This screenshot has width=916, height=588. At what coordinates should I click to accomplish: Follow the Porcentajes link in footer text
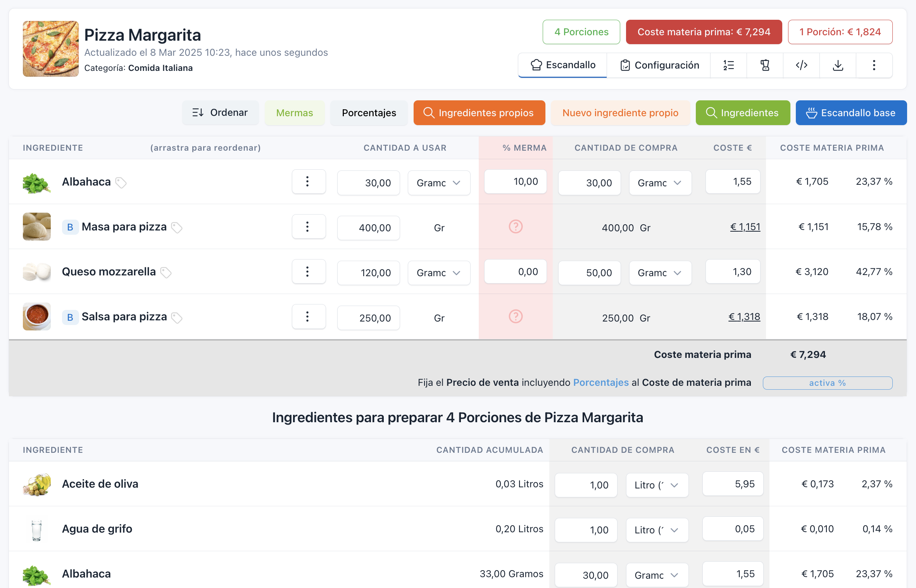[601, 382]
